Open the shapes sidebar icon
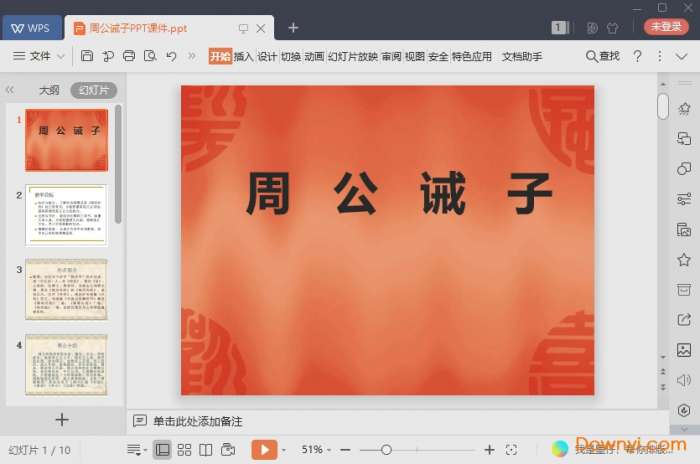Viewport: 700px width, 464px height. click(684, 168)
